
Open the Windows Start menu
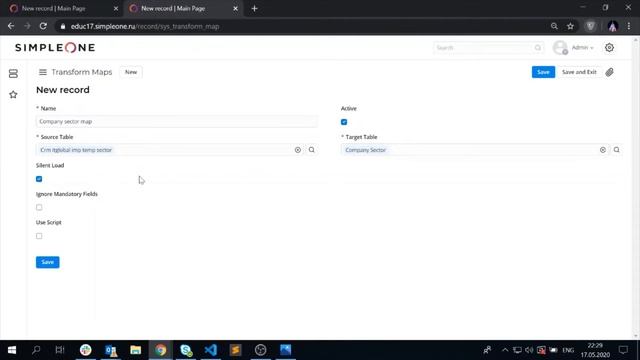tap(12, 350)
